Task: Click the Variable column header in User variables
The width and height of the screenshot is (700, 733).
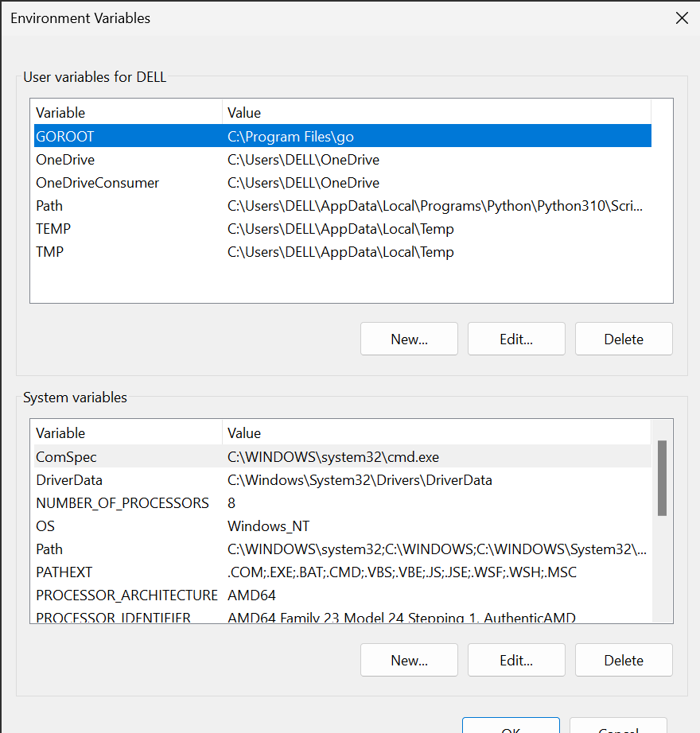Action: point(127,112)
